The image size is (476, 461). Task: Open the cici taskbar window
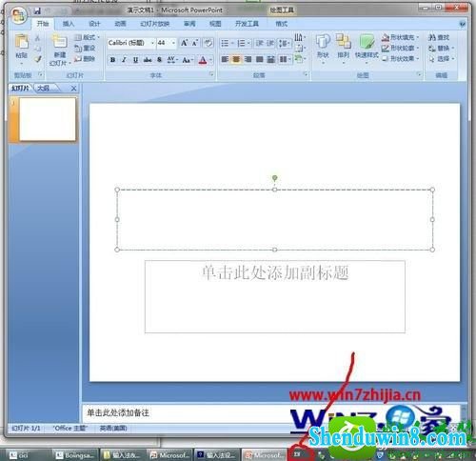coord(28,455)
